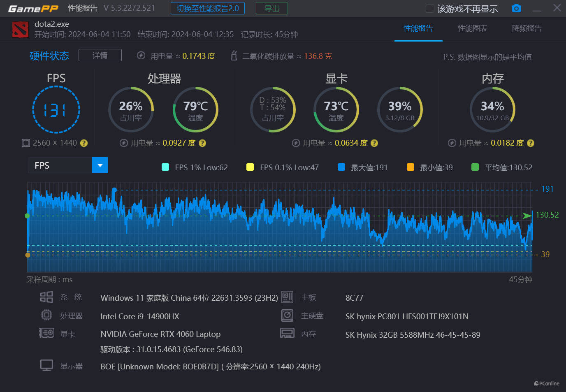Click the GPU power usage icon
Viewport: 566px width, 392px height.
tap(296, 143)
